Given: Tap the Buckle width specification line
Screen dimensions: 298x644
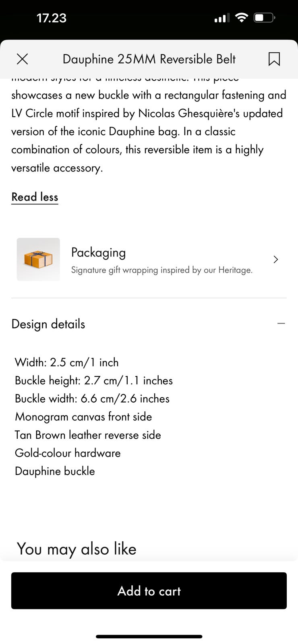Looking at the screenshot, I should 92,398.
